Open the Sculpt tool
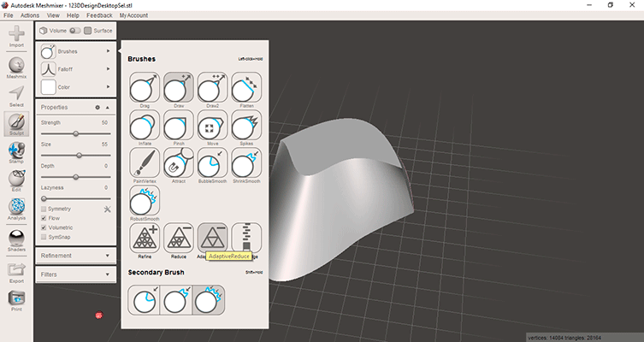This screenshot has width=644, height=342. pos(16,124)
